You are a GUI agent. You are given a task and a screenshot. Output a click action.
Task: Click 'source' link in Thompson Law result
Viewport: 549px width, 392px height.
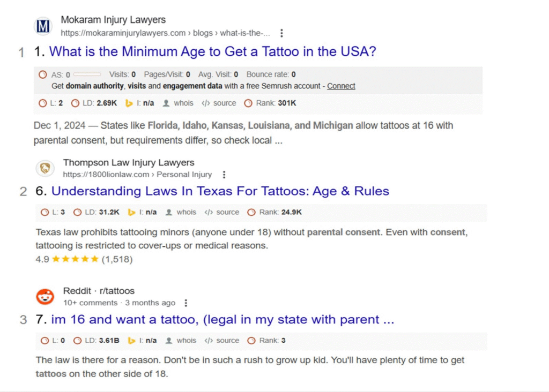click(x=227, y=212)
